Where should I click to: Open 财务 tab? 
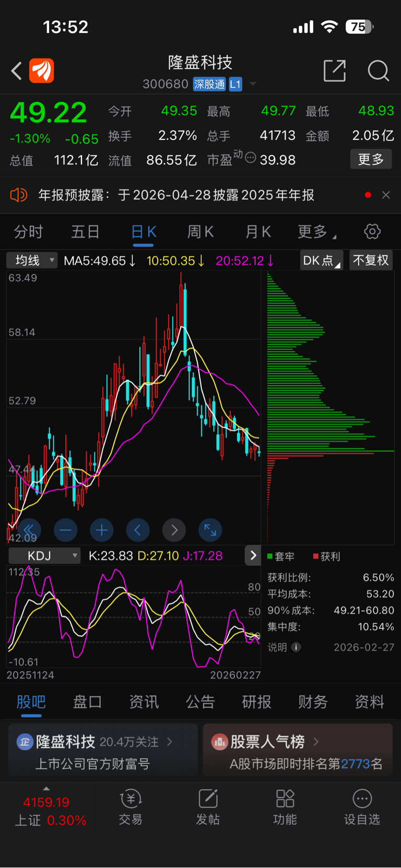pos(313,702)
